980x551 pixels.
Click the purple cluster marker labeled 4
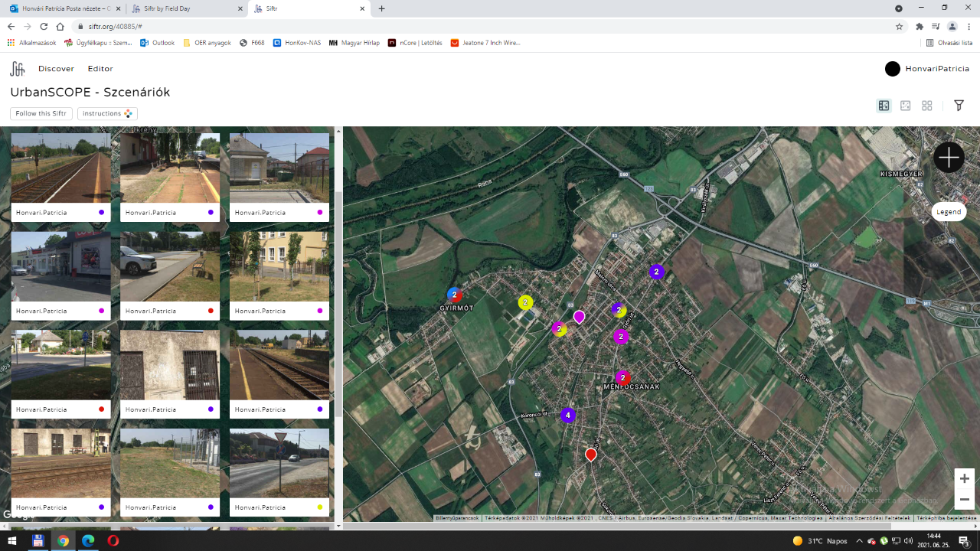pyautogui.click(x=567, y=416)
